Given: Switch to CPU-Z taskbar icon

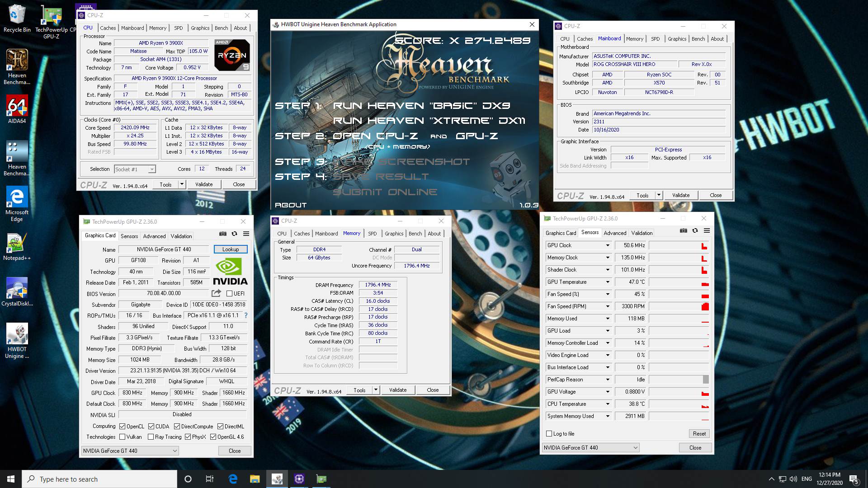Looking at the screenshot, I should [299, 479].
